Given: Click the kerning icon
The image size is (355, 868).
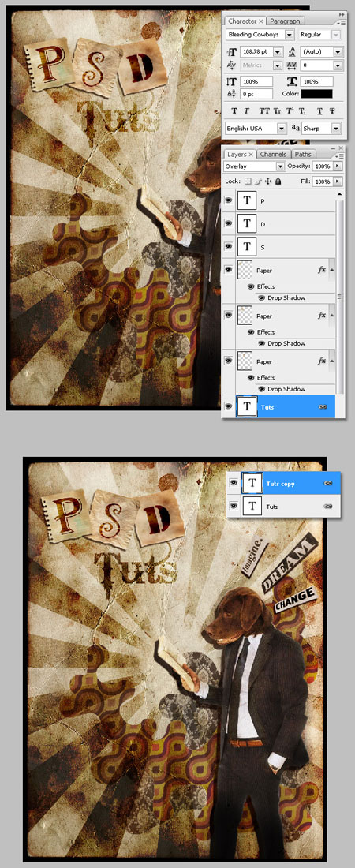Looking at the screenshot, I should coord(233,65).
